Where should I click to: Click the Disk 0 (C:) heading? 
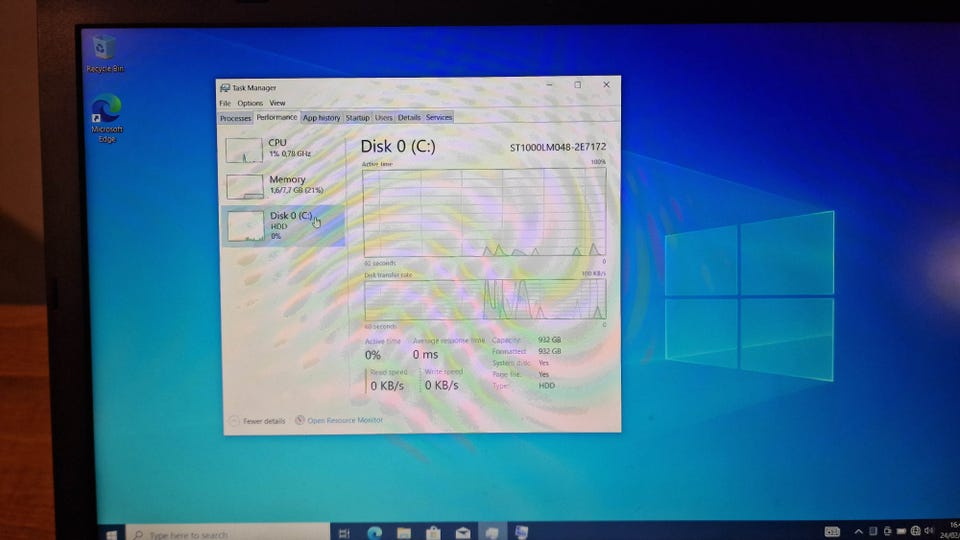click(398, 146)
